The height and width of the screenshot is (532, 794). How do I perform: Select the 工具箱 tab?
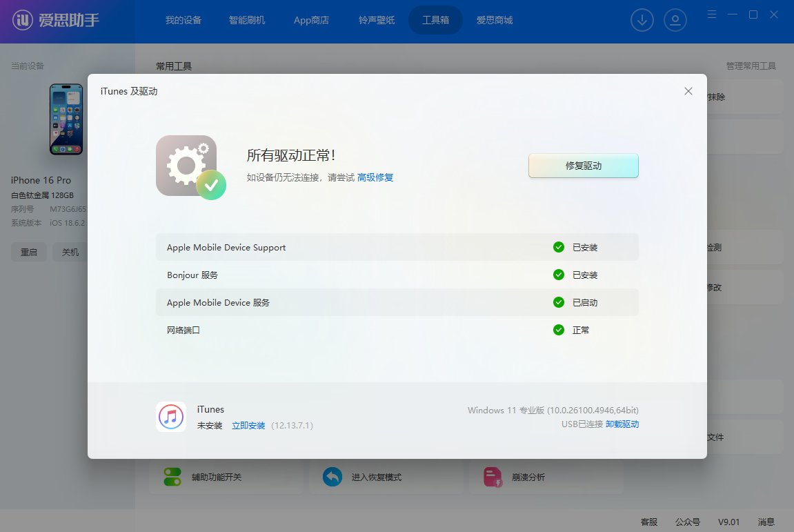tap(435, 20)
